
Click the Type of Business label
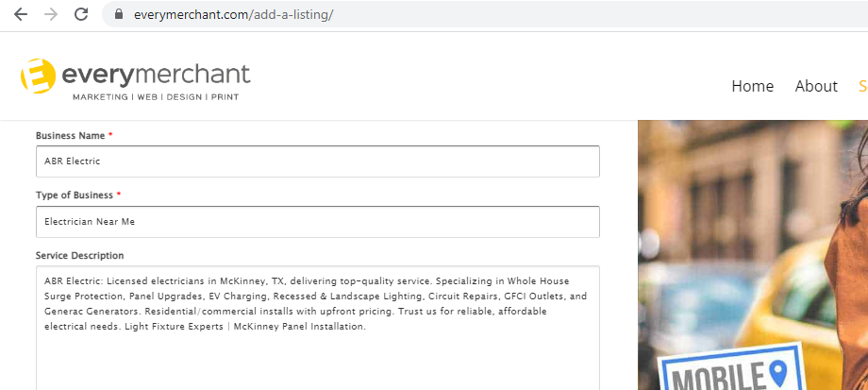(75, 195)
